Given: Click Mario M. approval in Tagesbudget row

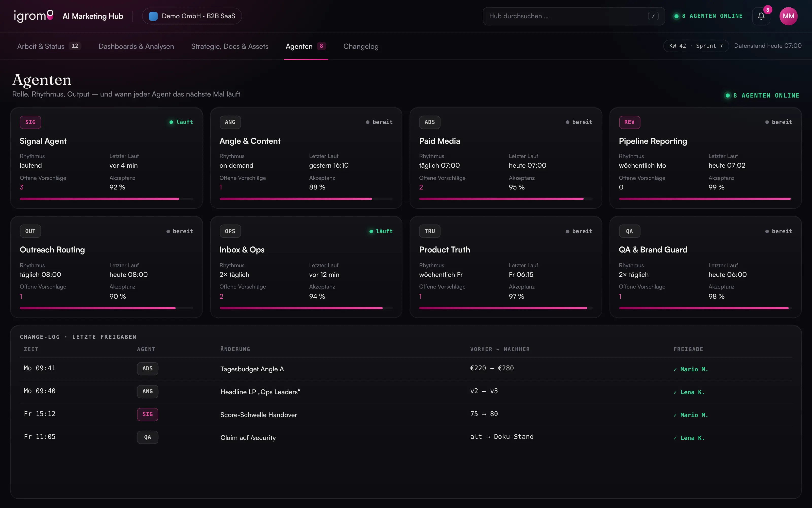Looking at the screenshot, I should point(690,369).
